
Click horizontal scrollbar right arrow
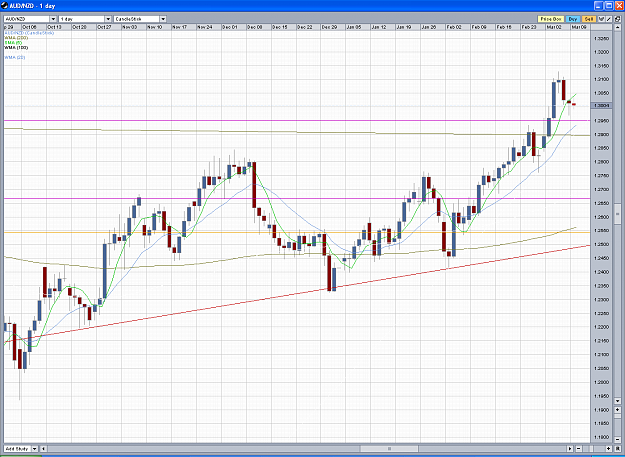(570, 449)
